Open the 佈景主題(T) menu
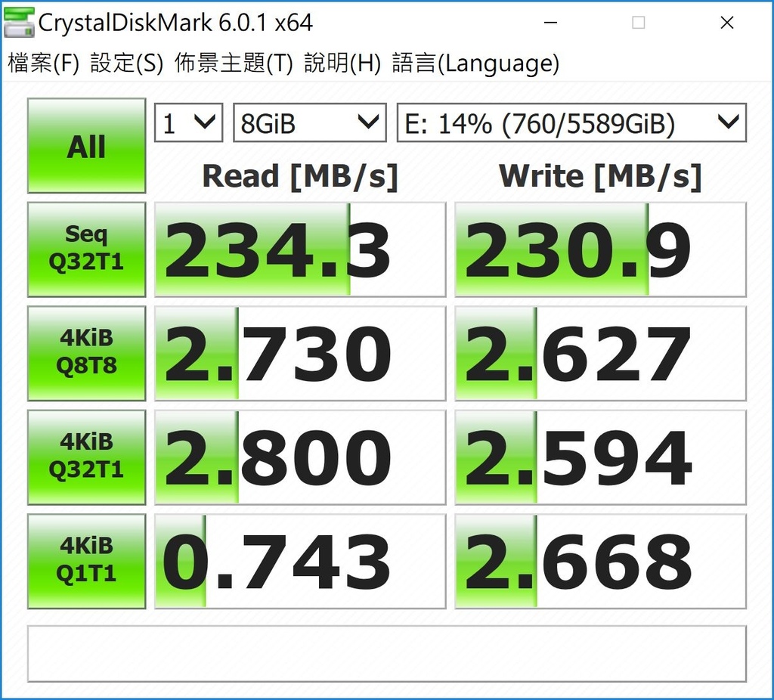 tap(234, 63)
